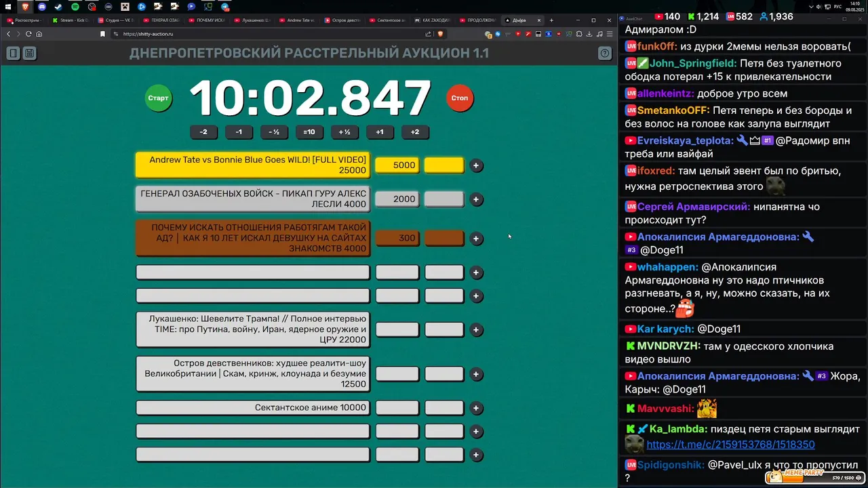
Task: Stop the timer with red Стоп button
Action: [460, 98]
